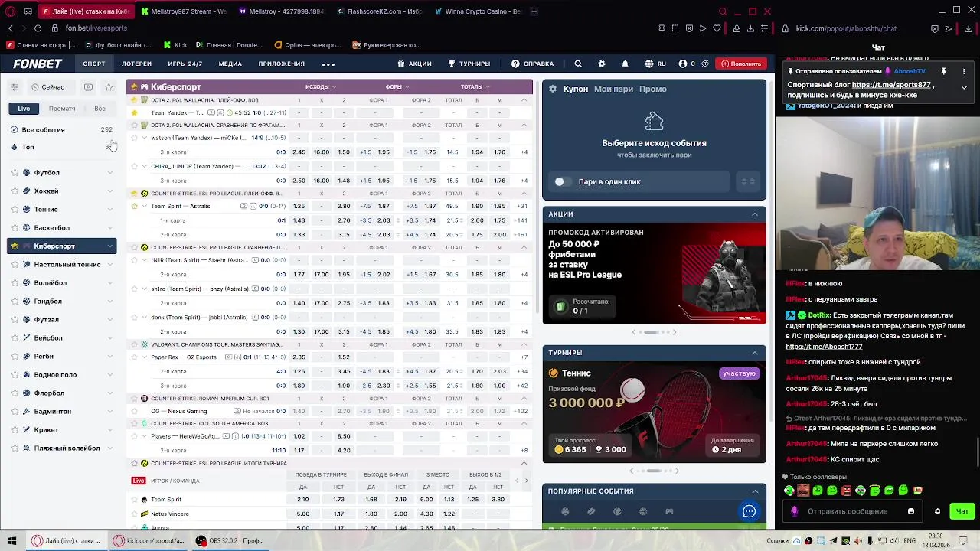The image size is (980, 551).
Task: Select the football icon in Popular events
Action: [x=565, y=511]
